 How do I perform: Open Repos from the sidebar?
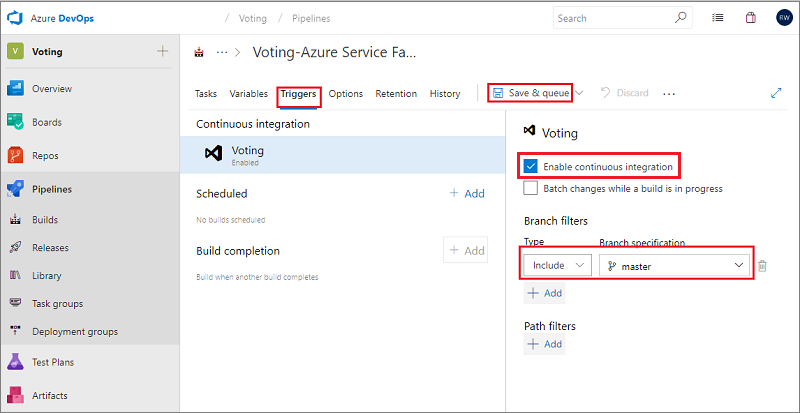[46, 156]
